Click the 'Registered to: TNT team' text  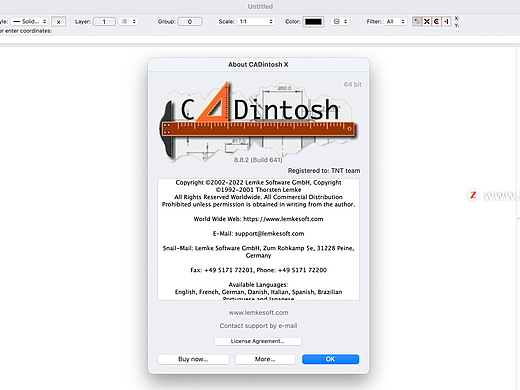pos(324,171)
